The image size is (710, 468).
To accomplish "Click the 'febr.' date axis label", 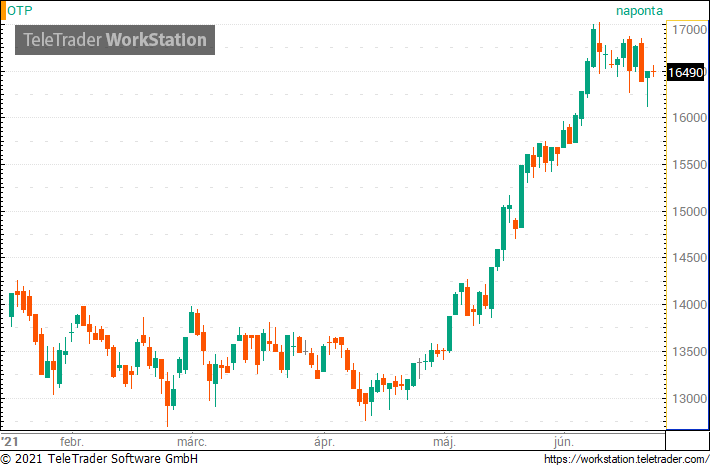I will pos(72,441).
